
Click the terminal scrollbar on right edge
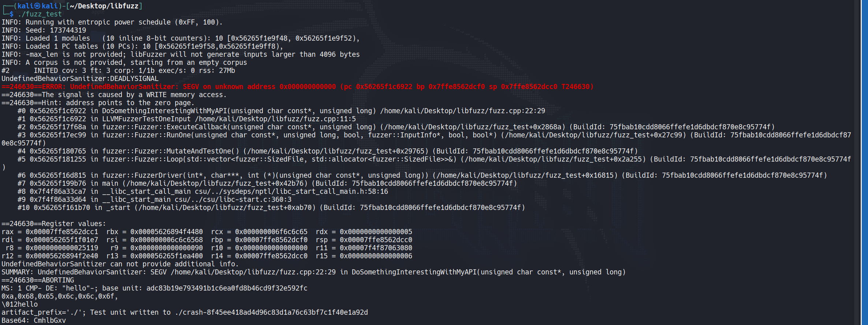pos(864,162)
